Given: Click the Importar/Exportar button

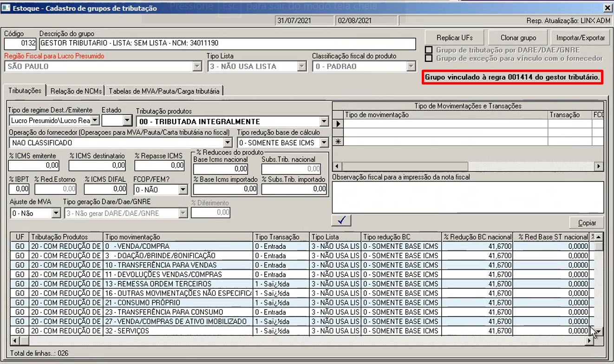Looking at the screenshot, I should click(580, 38).
